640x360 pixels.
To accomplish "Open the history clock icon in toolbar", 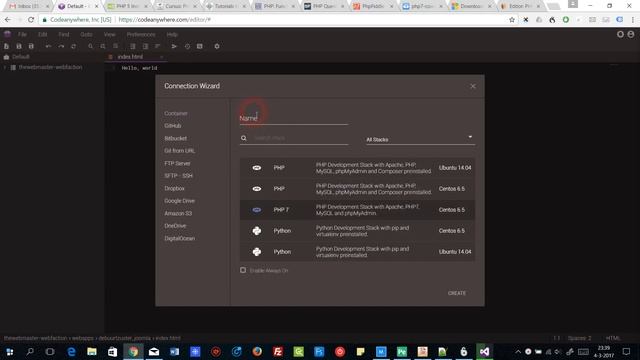I will tap(187, 47).
